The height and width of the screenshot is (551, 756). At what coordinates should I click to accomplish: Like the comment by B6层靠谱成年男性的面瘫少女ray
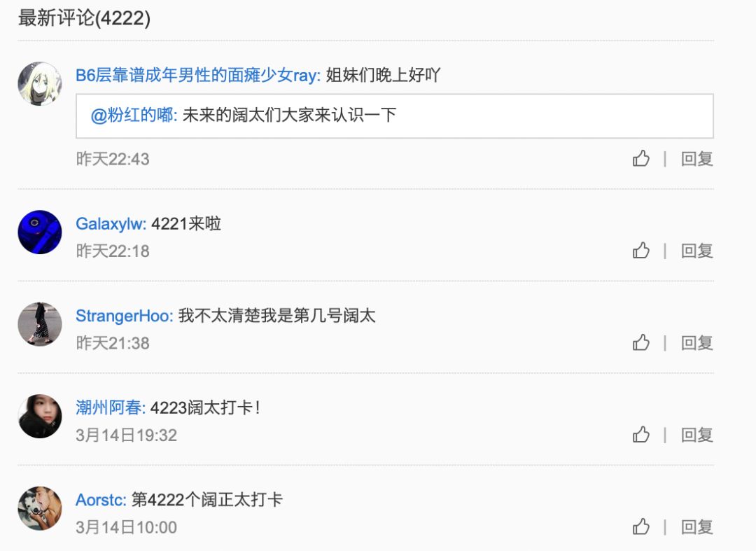[x=640, y=158]
